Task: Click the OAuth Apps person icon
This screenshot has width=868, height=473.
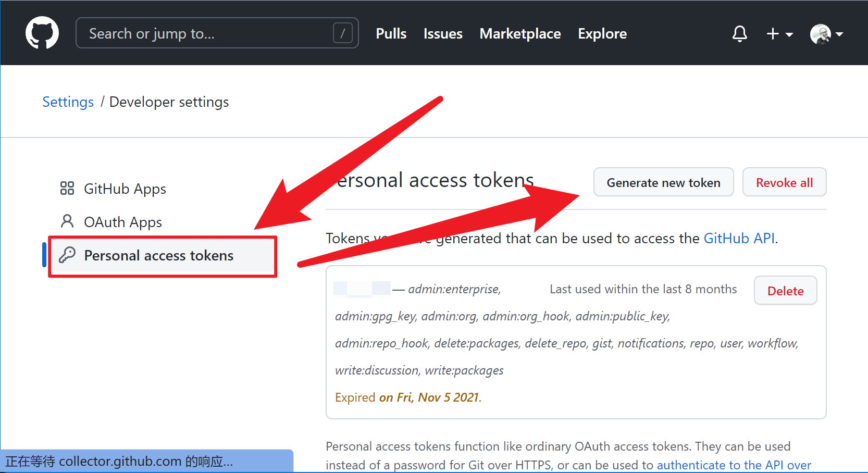Action: 67,221
